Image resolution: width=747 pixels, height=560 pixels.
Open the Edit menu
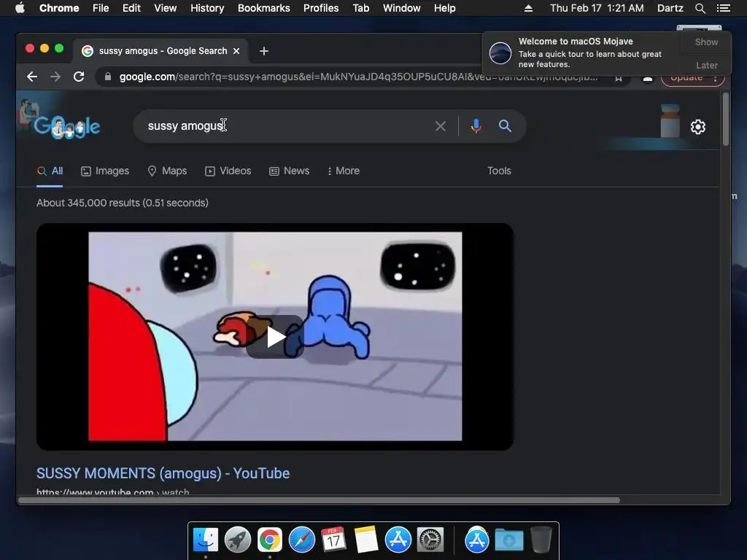tap(131, 8)
